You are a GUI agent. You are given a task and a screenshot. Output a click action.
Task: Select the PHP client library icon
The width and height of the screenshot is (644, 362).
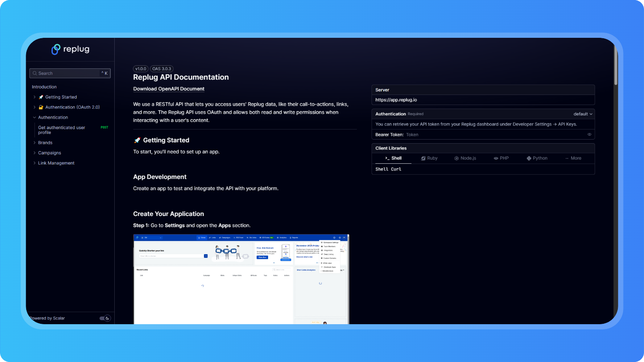(x=496, y=158)
